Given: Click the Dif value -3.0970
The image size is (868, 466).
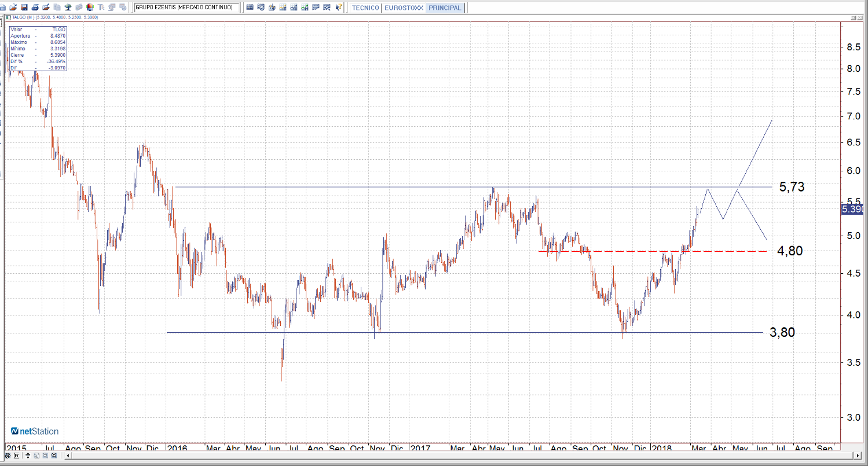Looking at the screenshot, I should [57, 68].
